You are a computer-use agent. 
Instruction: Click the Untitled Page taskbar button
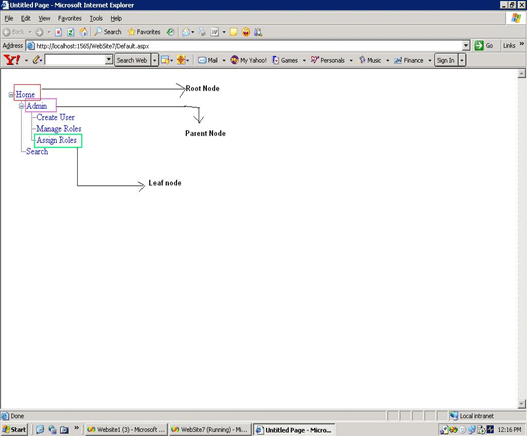click(x=294, y=430)
